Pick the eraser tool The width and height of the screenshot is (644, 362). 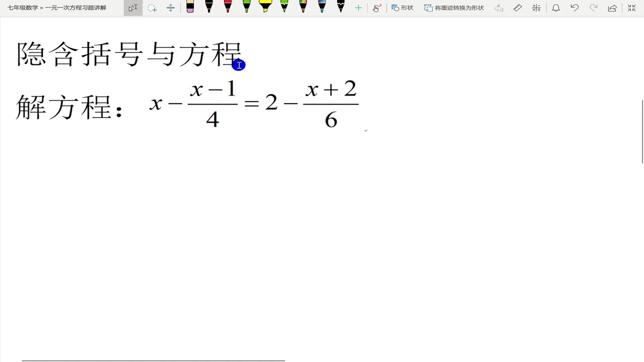(190, 7)
